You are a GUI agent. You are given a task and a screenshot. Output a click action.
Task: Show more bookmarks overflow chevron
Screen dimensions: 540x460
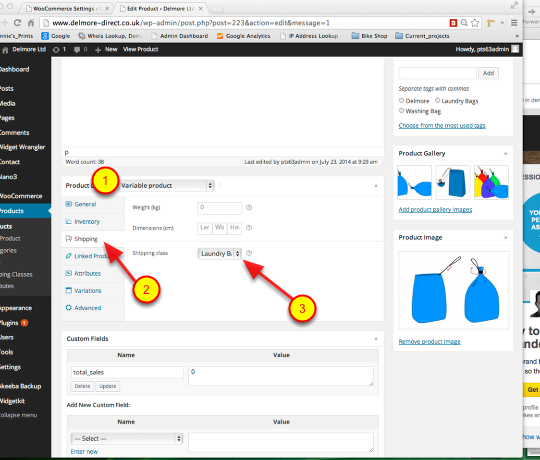pyautogui.click(x=517, y=36)
